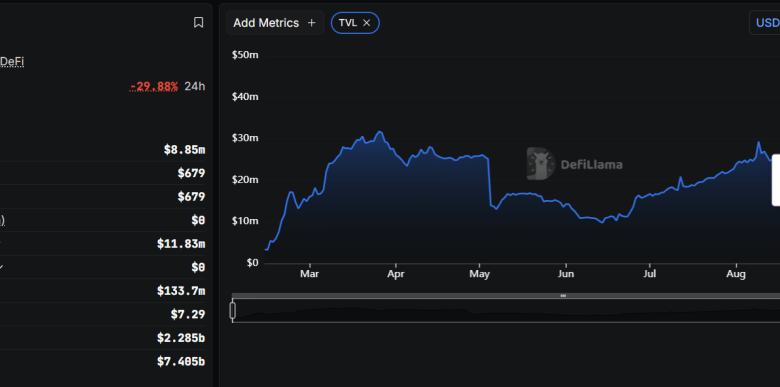The image size is (780, 387).
Task: Click the center grip on the range bar
Action: pyautogui.click(x=563, y=295)
